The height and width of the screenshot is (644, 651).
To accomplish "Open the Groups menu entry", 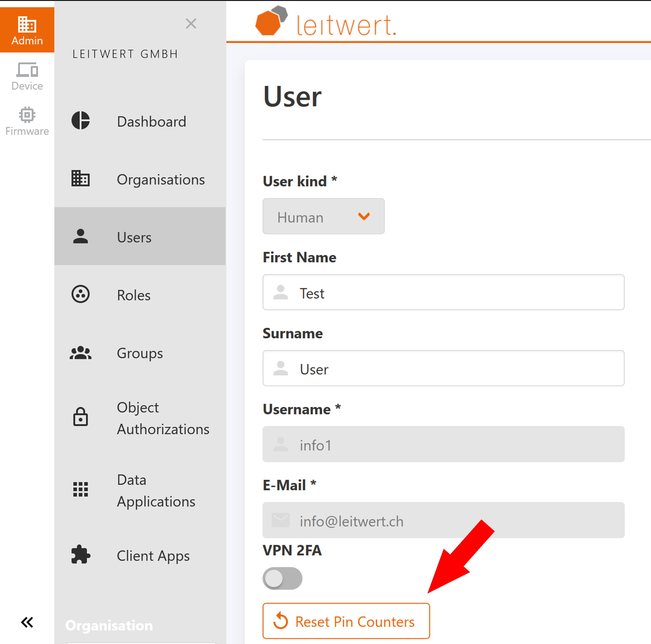I will (140, 353).
